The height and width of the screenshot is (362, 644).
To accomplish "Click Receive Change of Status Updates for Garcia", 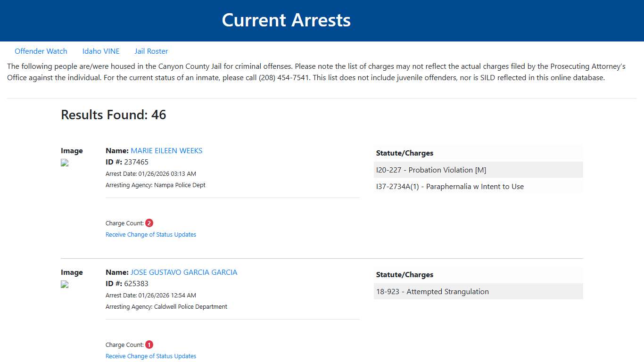I will [151, 356].
